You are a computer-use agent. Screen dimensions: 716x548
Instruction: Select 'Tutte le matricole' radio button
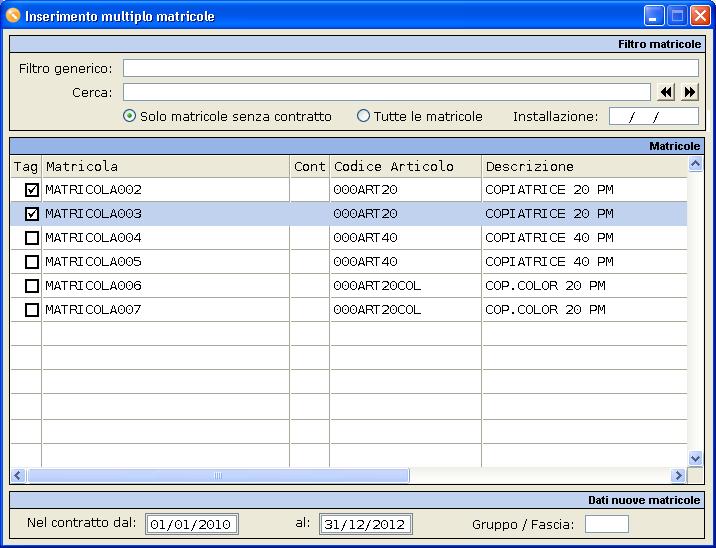coord(363,116)
